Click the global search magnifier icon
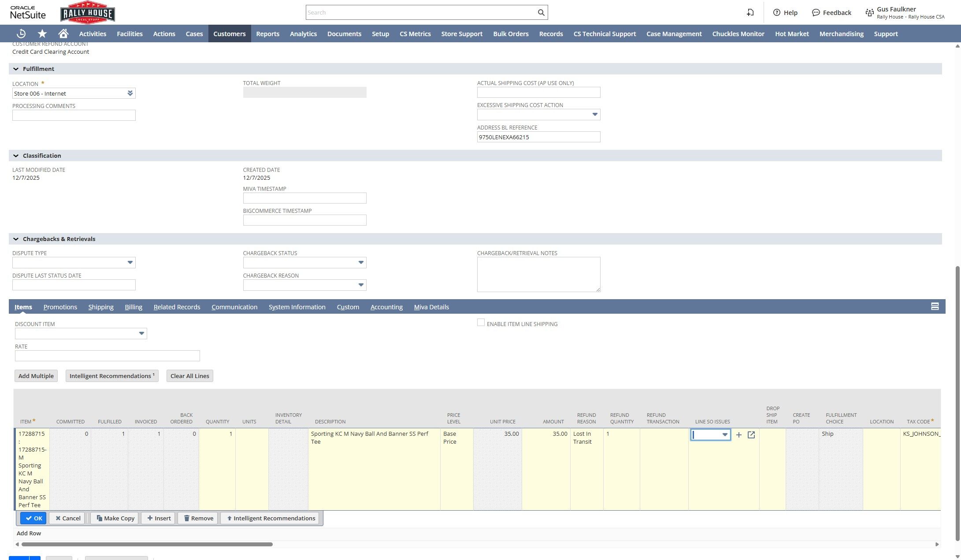961x560 pixels. tap(541, 12)
